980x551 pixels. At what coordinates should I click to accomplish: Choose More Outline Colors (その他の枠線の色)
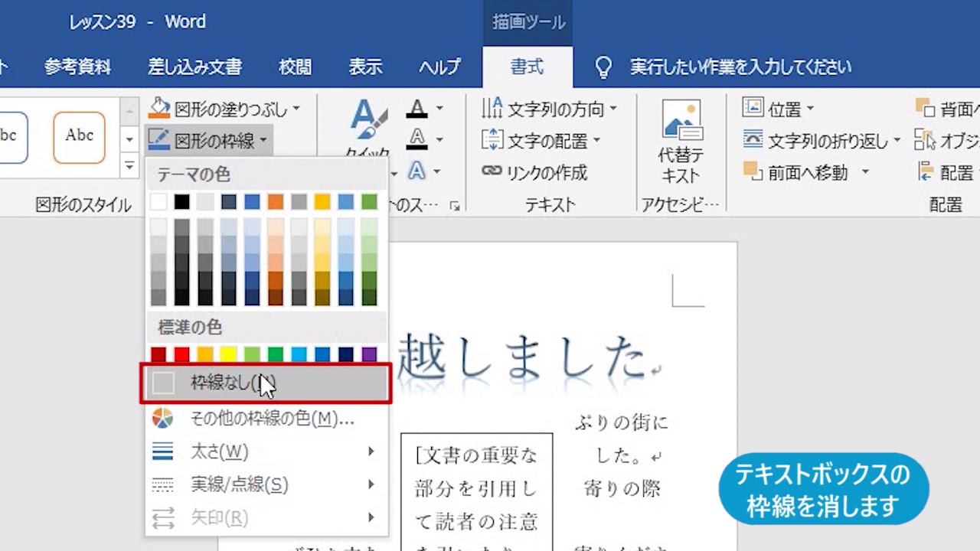266,419
